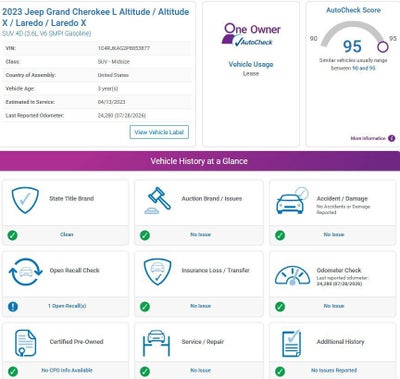Click the Open Recall Check label

click(75, 270)
